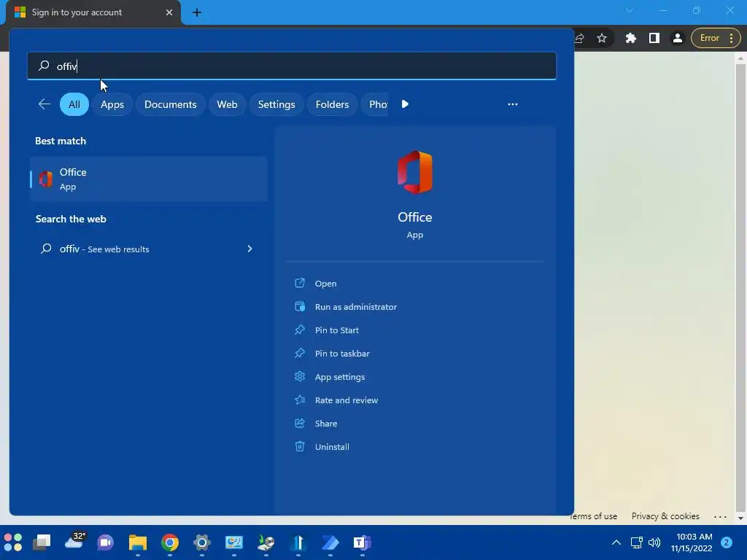Select the partially visible Photos filter
The height and width of the screenshot is (560, 747).
pyautogui.click(x=376, y=104)
